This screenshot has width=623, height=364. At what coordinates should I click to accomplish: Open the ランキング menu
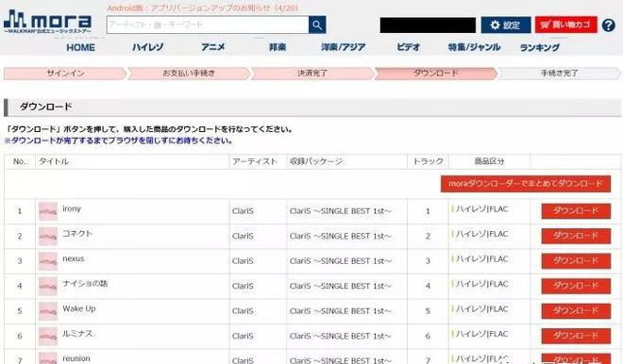click(540, 48)
